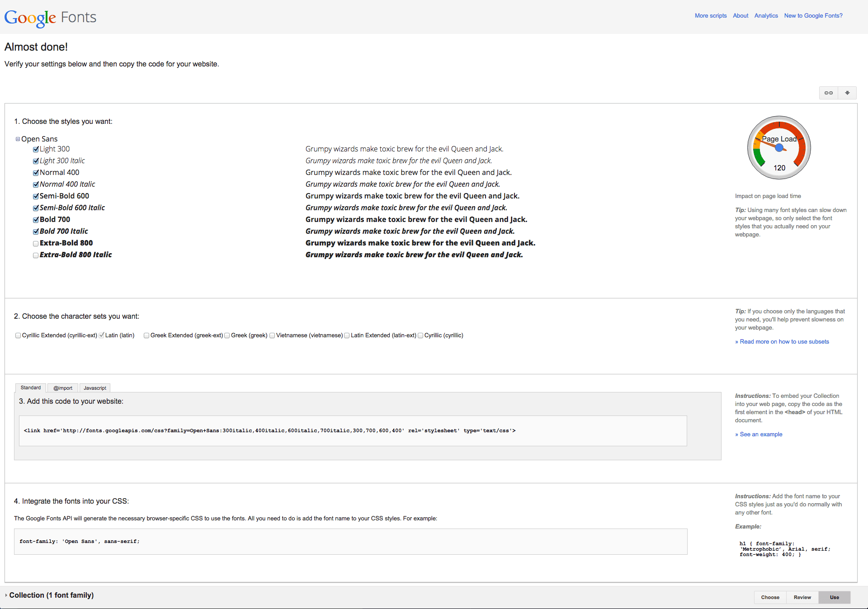Switch to the @import code tab
Screen dimensions: 868x609
click(x=63, y=388)
